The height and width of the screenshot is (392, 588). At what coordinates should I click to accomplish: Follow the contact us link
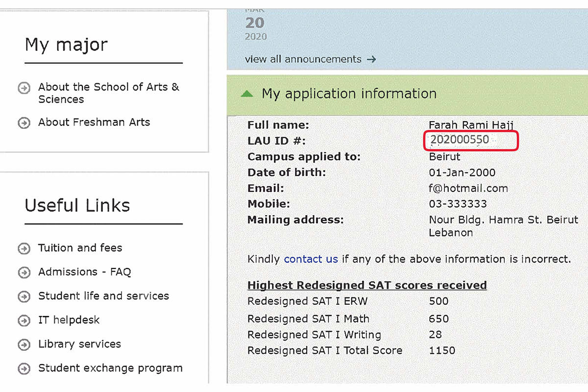click(311, 259)
